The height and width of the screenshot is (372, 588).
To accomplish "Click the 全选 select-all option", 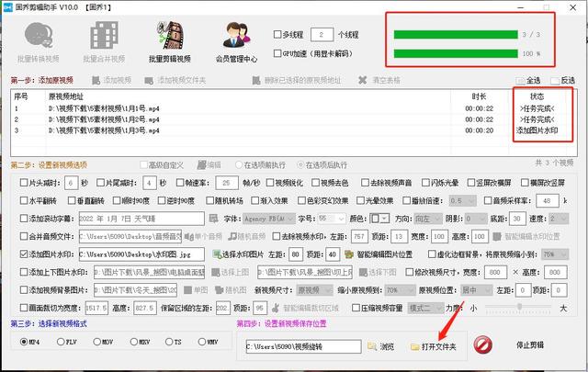I will point(529,80).
